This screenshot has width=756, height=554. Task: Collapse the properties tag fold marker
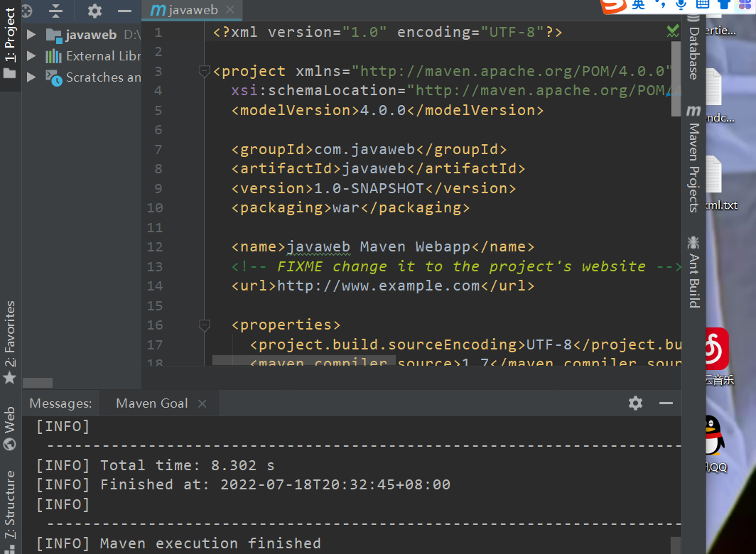pos(205,325)
